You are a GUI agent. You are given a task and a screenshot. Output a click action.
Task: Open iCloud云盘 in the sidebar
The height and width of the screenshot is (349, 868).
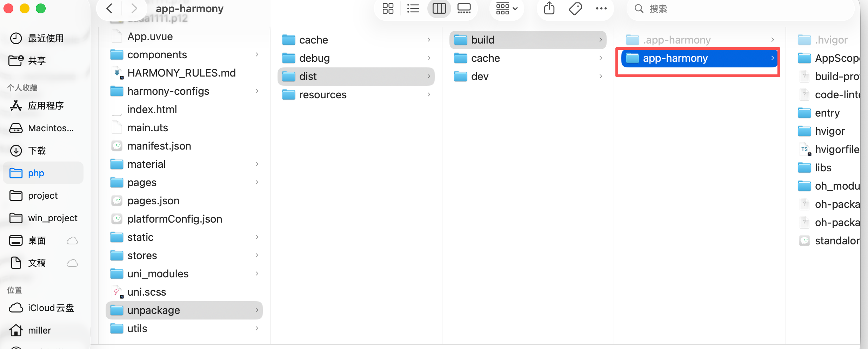(x=44, y=308)
